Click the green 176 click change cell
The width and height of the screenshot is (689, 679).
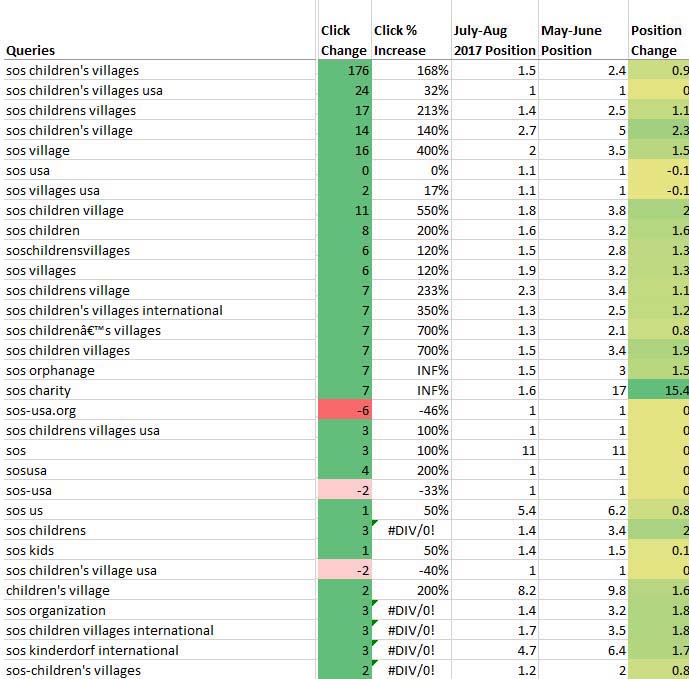(x=344, y=70)
